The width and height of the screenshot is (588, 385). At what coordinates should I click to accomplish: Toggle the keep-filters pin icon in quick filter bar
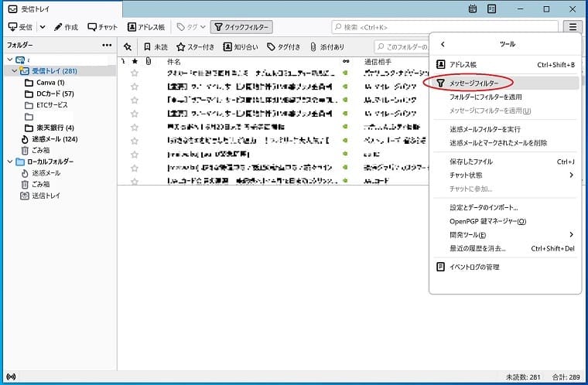128,47
